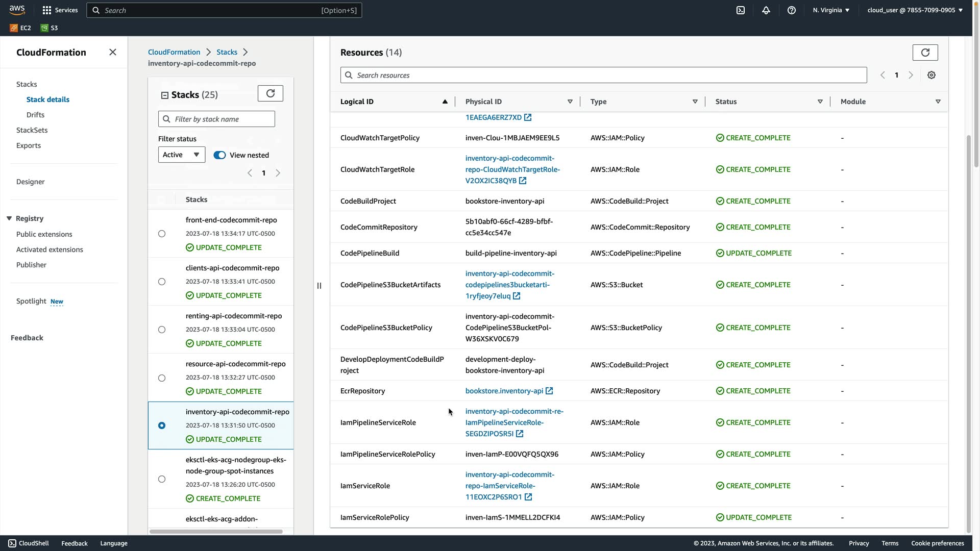The width and height of the screenshot is (980, 551).
Task: Open StackSets in side navigation
Action: (32, 130)
